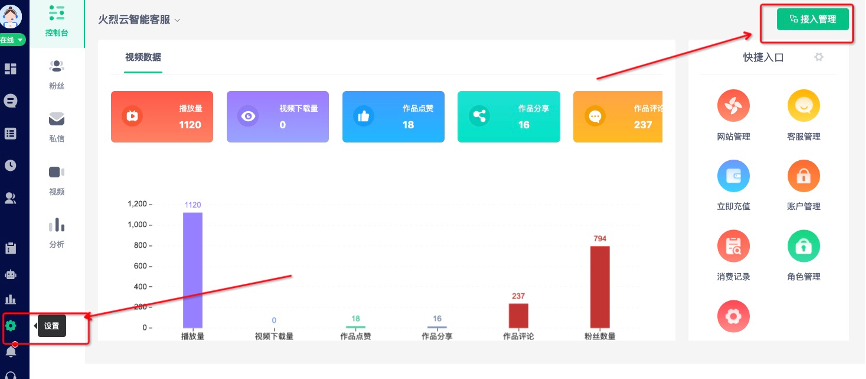This screenshot has width=866, height=379.
Task: Select the 粉丝 fans icon
Action: pyautogui.click(x=57, y=66)
